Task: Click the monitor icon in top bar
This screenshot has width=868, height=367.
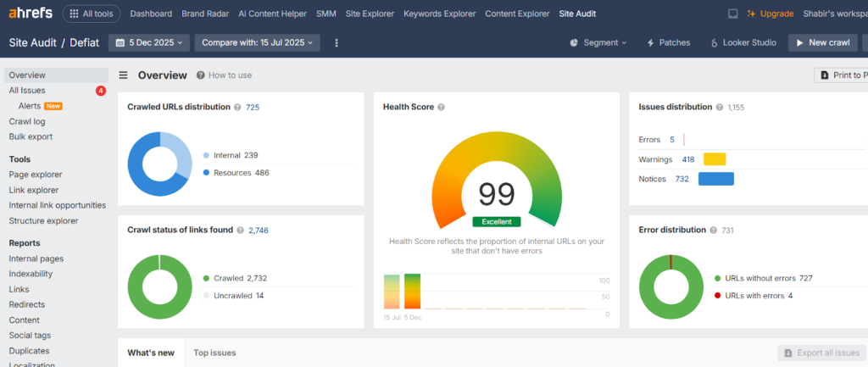Action: coord(733,14)
